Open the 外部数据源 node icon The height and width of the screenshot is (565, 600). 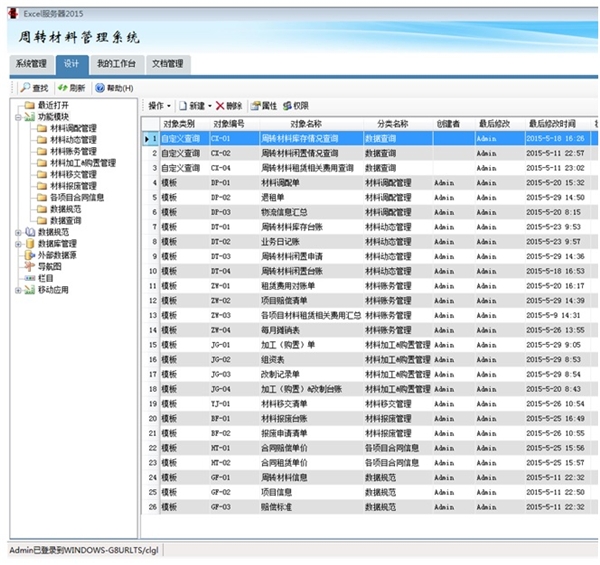pos(30,255)
